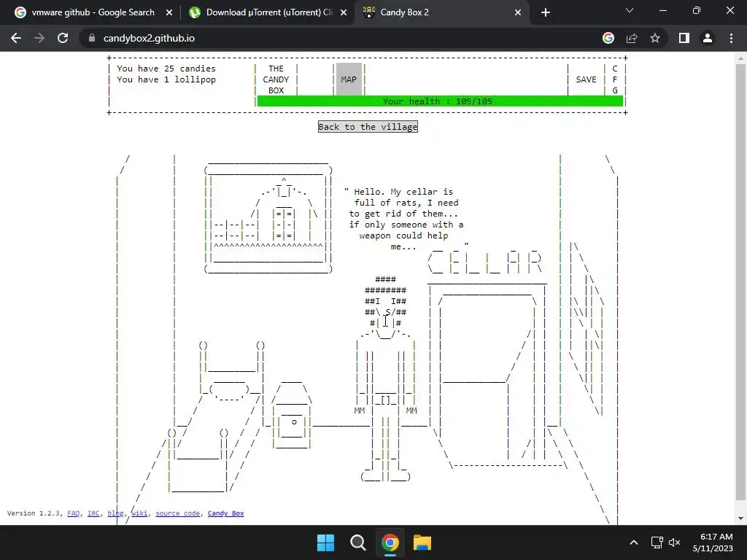Close the Download uTorrent tab
The height and width of the screenshot is (560, 747).
click(344, 12)
